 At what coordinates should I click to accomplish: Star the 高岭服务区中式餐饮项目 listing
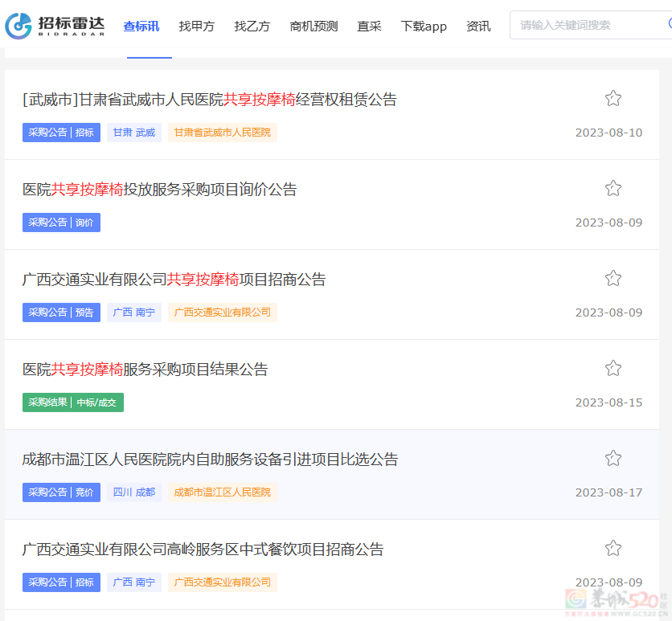click(x=613, y=548)
